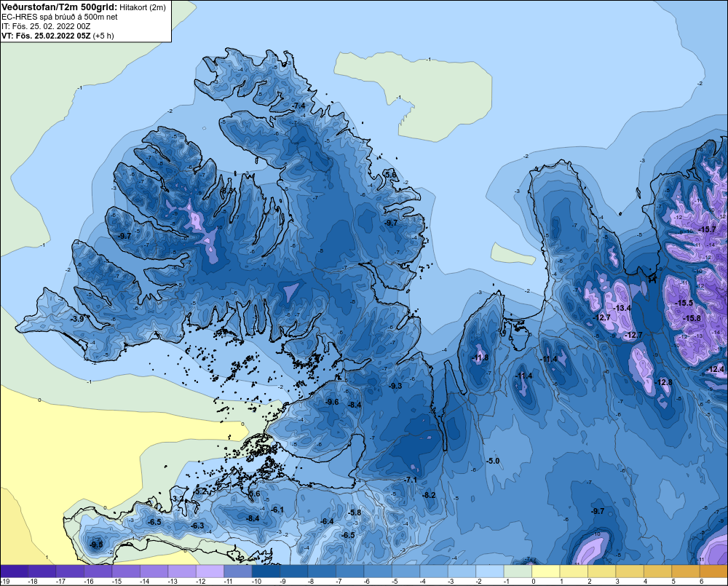Click the -8.2 temperature value
The image size is (728, 586).
(x=429, y=495)
